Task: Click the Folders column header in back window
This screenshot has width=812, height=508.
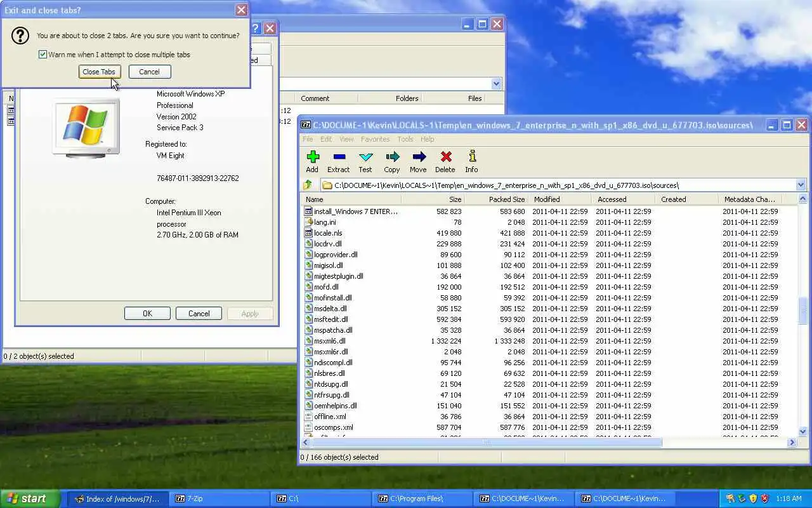Action: pos(390,98)
